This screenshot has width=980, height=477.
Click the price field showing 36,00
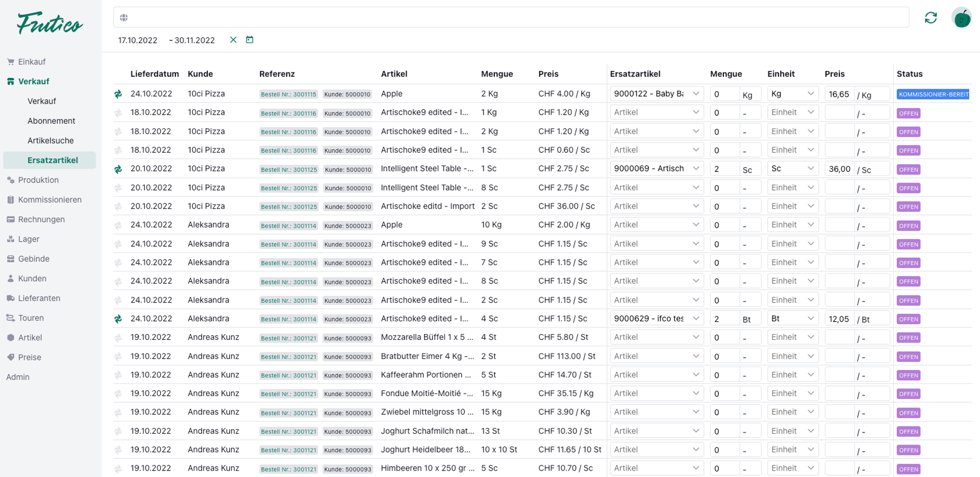coord(839,169)
